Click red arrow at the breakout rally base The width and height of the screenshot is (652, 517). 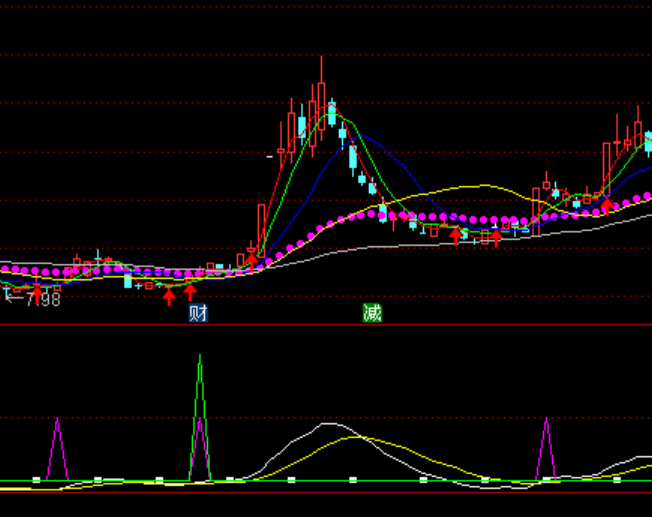(x=251, y=259)
